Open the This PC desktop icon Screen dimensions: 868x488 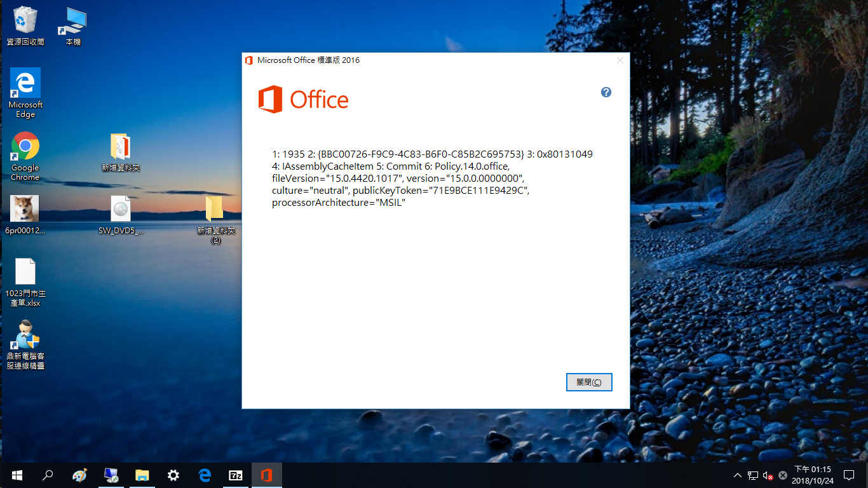(x=73, y=25)
